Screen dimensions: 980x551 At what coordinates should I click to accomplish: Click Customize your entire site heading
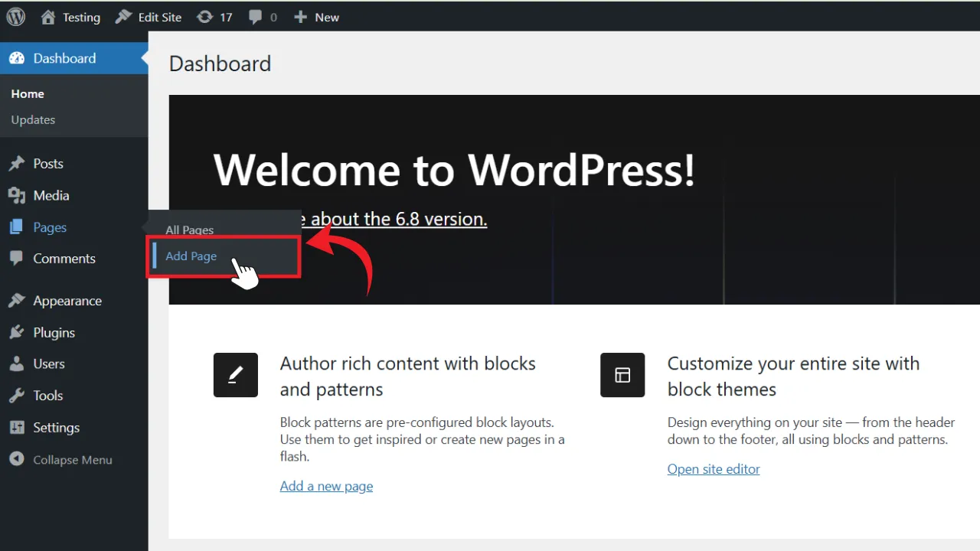pyautogui.click(x=794, y=377)
